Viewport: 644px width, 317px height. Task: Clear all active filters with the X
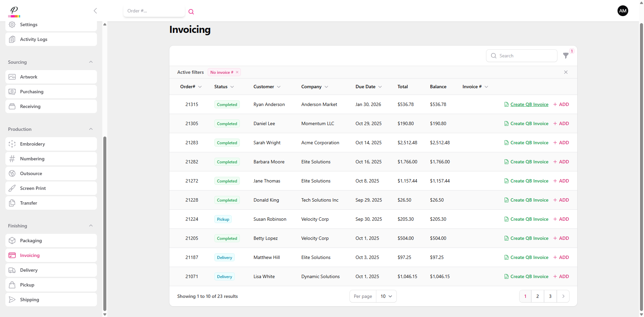tap(566, 72)
